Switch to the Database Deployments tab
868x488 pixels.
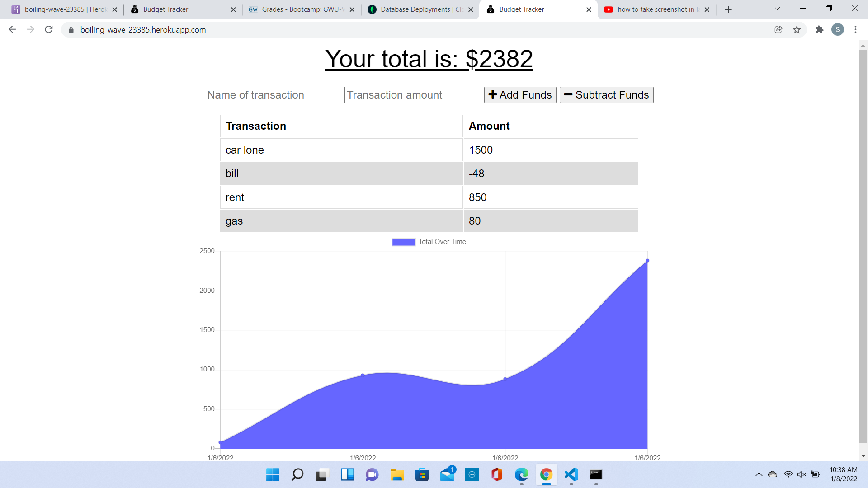tap(418, 9)
